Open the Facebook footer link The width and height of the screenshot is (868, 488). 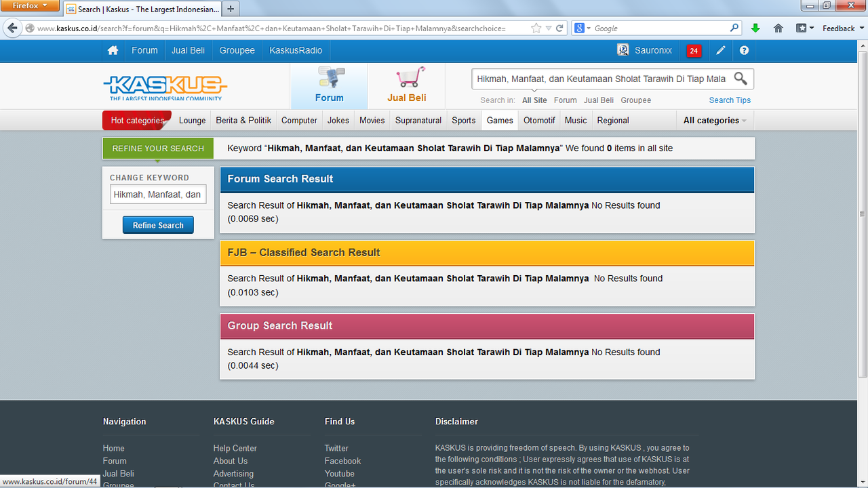(342, 461)
